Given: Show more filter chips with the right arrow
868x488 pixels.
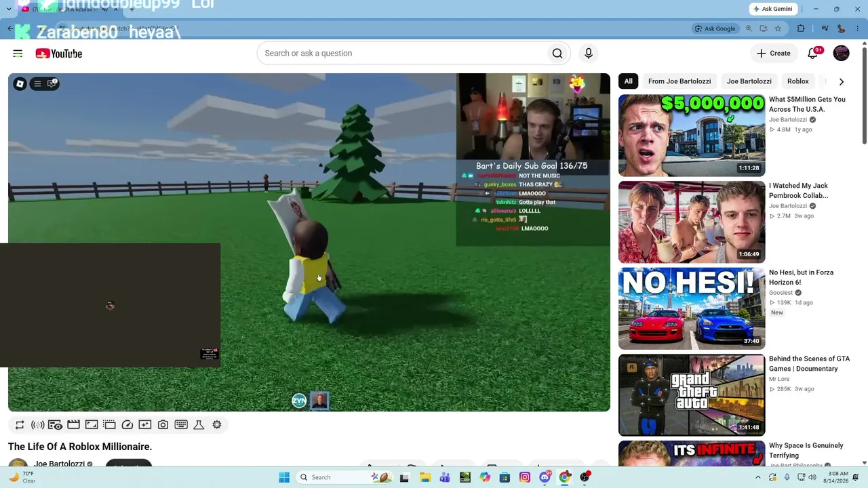Looking at the screenshot, I should [x=842, y=82].
